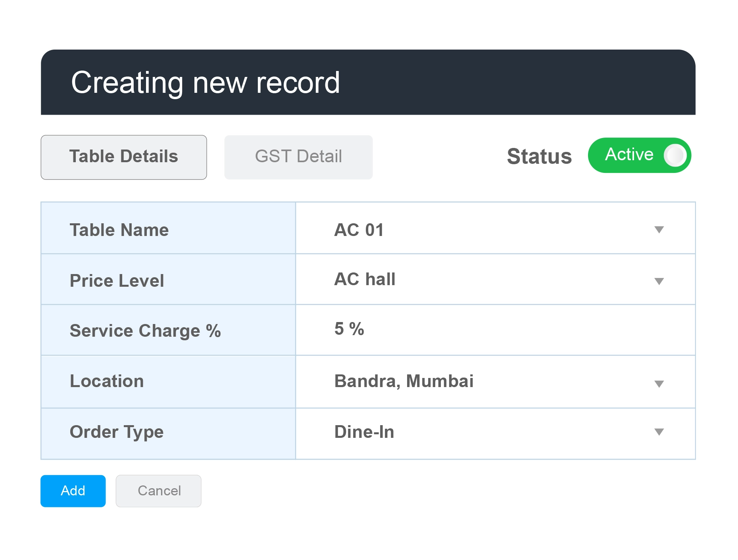Open the GST Detail tab
Screen dimensions: 738x560
click(x=298, y=157)
